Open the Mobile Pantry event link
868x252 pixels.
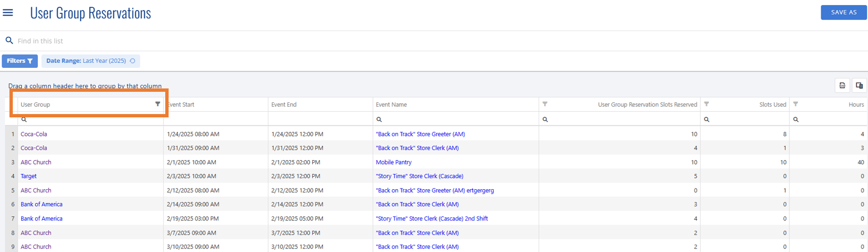[x=394, y=162]
